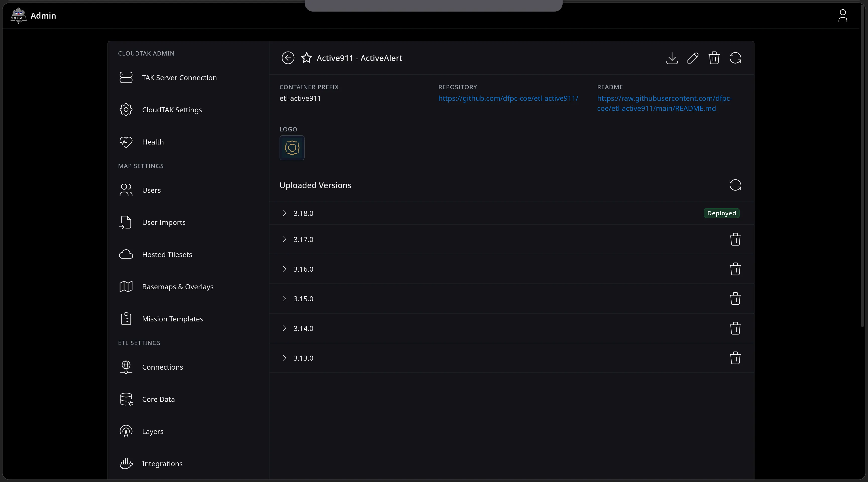Viewport: 868px width, 482px height.
Task: Go to User Imports
Action: pos(188,222)
